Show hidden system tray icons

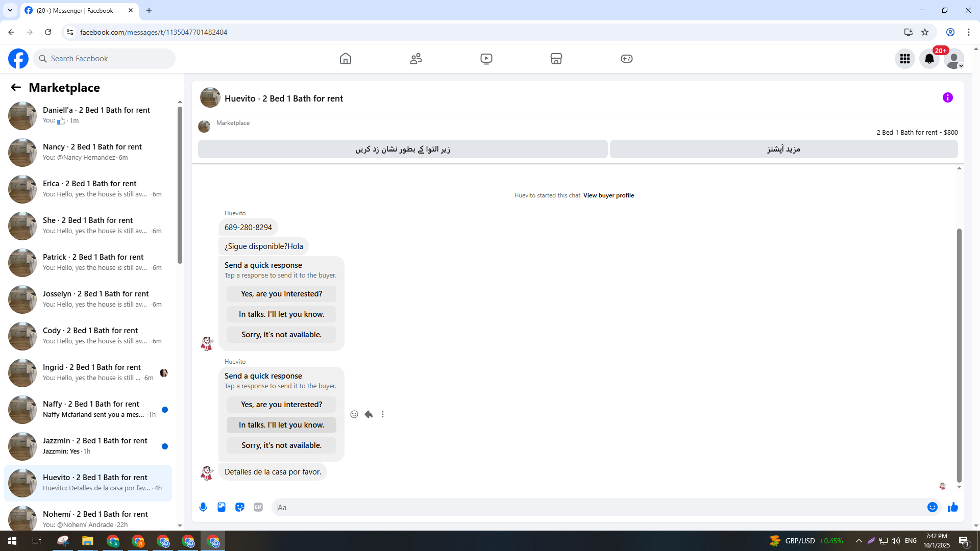[859, 541]
